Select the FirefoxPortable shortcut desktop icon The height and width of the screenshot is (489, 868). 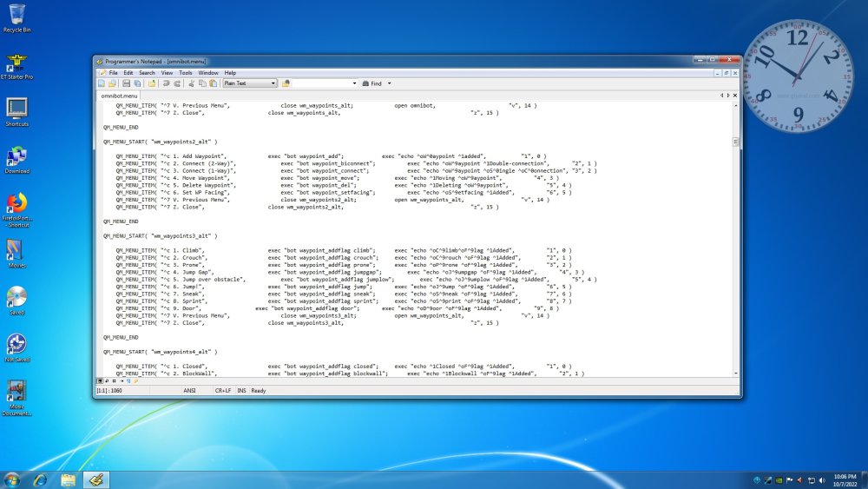pos(16,210)
